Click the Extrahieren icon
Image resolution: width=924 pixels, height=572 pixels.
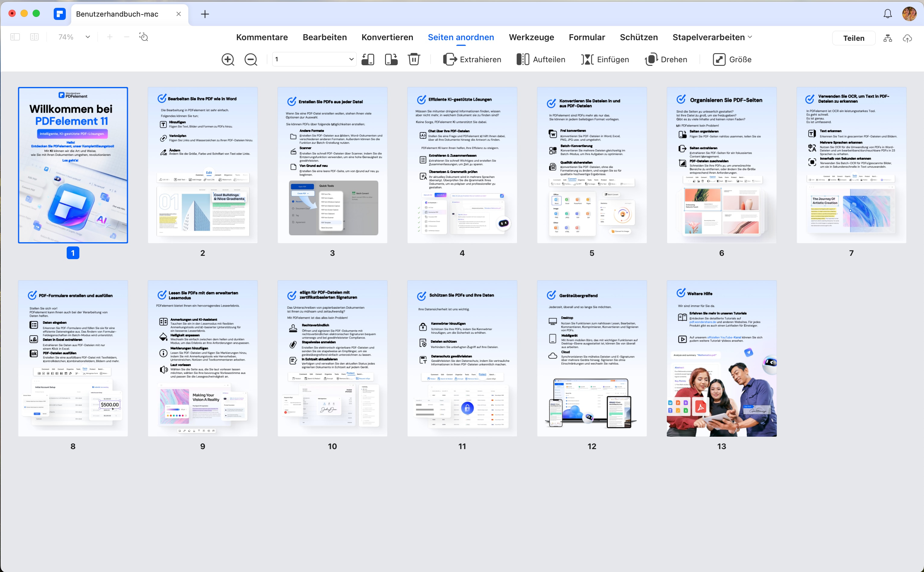click(x=450, y=59)
